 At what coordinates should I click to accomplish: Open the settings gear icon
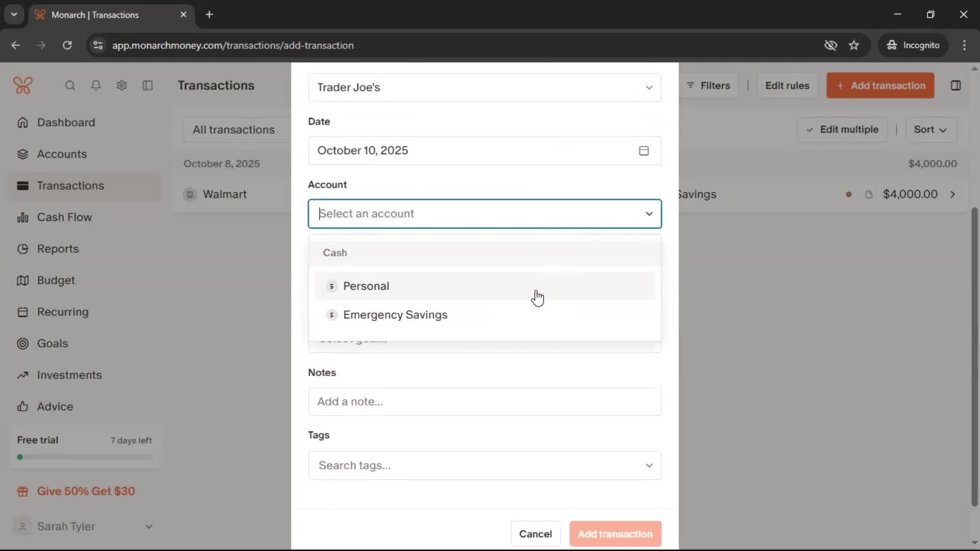(x=121, y=86)
